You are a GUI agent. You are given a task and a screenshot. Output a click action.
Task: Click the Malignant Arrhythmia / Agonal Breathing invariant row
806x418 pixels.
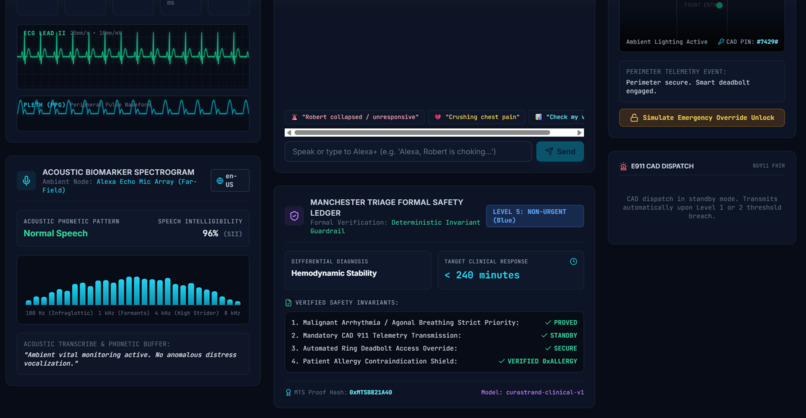[434, 323]
